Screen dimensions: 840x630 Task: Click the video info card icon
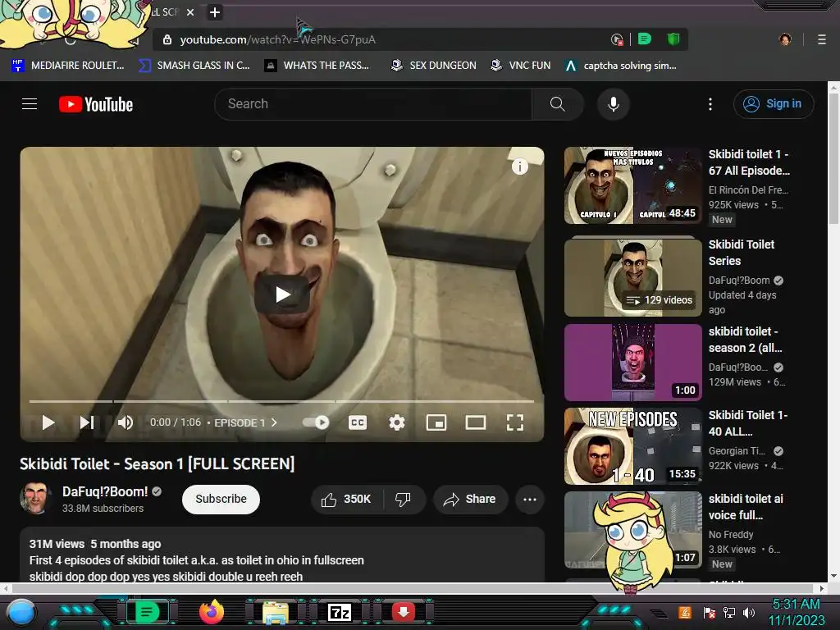[x=519, y=167]
